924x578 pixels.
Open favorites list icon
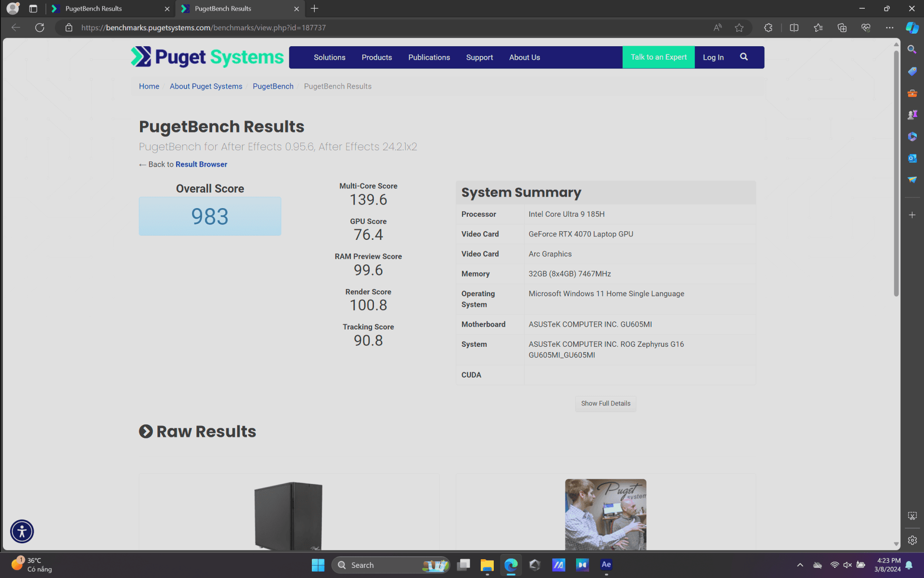(818, 27)
